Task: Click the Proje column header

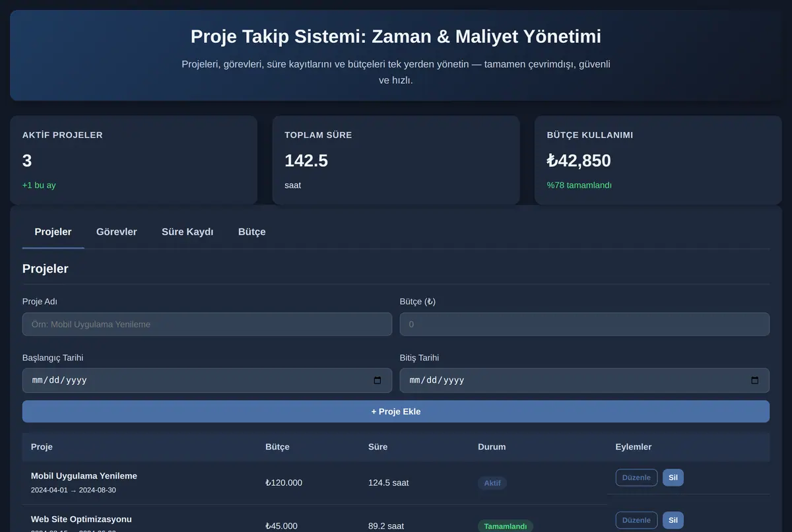Action: tap(42, 447)
